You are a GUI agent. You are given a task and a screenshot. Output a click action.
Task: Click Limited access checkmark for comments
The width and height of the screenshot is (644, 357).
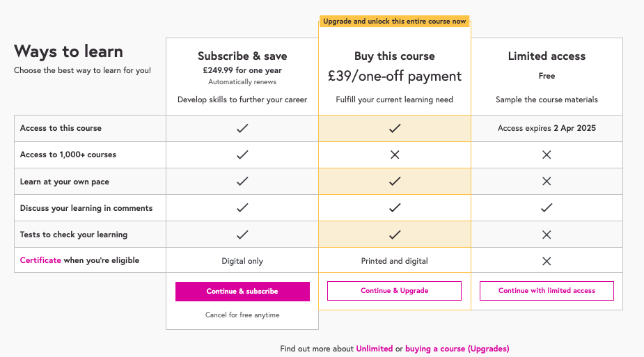click(x=547, y=207)
